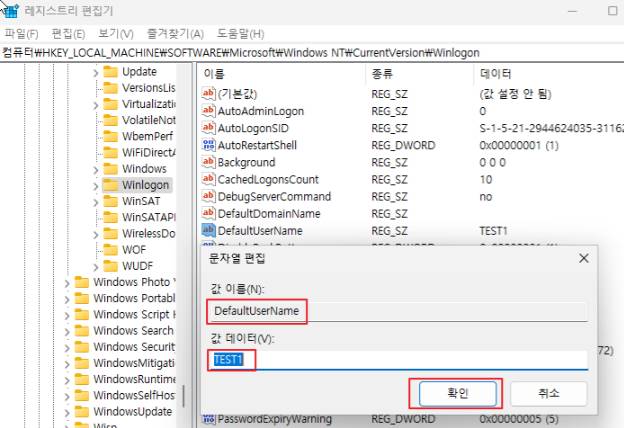Maximize the Registry Editor window
Screen dimensions: 624x428
[613, 11]
